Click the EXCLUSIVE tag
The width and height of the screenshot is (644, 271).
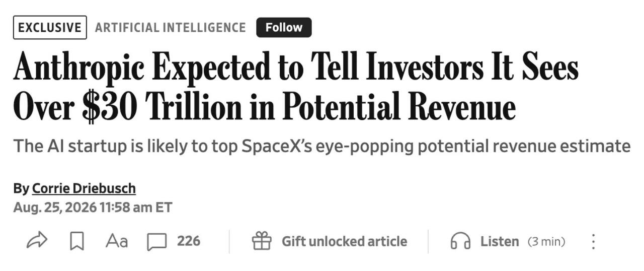pyautogui.click(x=50, y=27)
